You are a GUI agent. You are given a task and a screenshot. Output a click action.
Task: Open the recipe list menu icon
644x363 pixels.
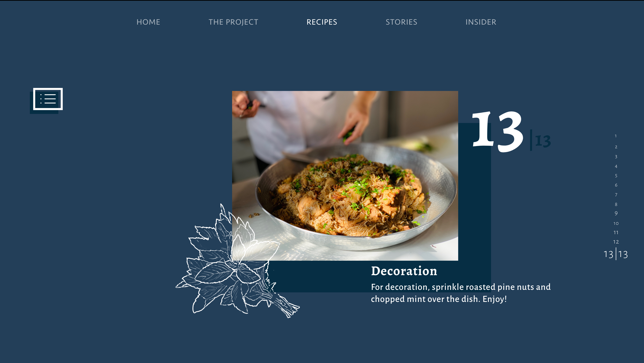point(48,99)
